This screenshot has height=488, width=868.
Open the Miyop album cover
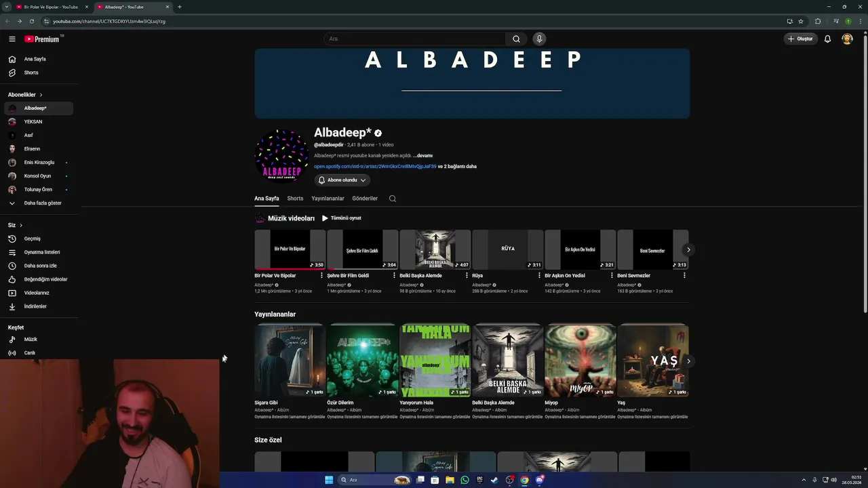point(580,361)
